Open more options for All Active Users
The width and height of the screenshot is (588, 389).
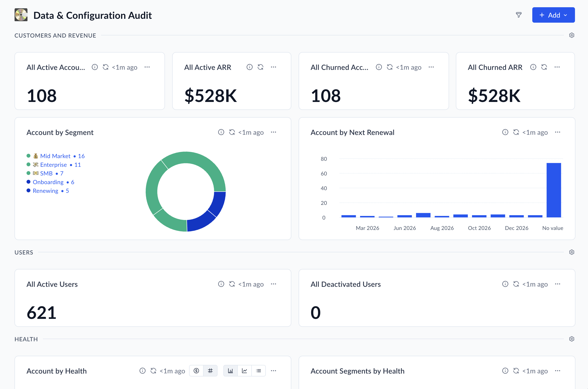pos(273,284)
